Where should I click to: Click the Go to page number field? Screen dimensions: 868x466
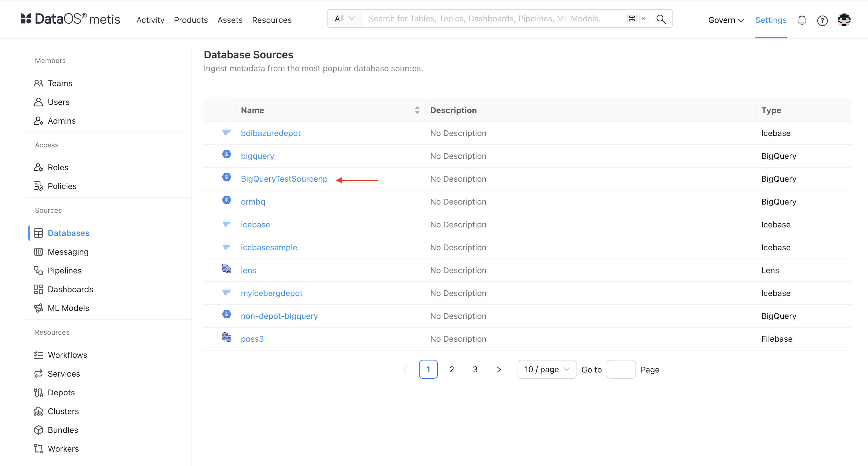pyautogui.click(x=621, y=369)
